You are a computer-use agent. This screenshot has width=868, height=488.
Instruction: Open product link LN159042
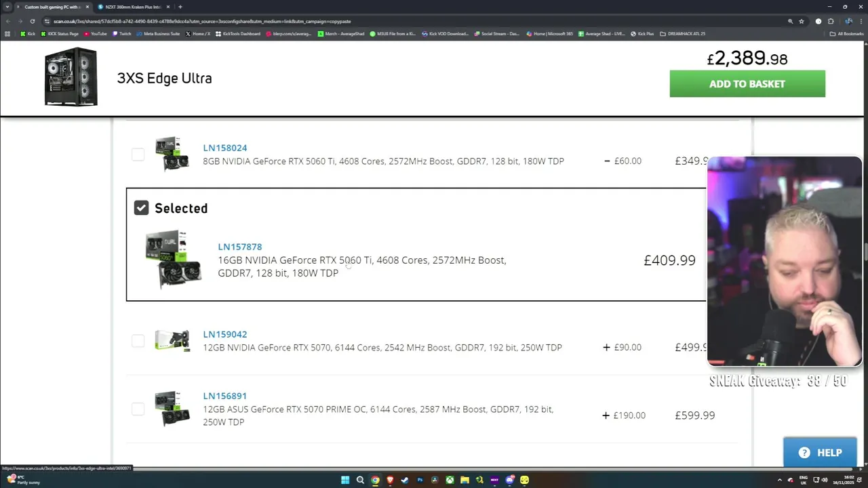click(x=224, y=334)
